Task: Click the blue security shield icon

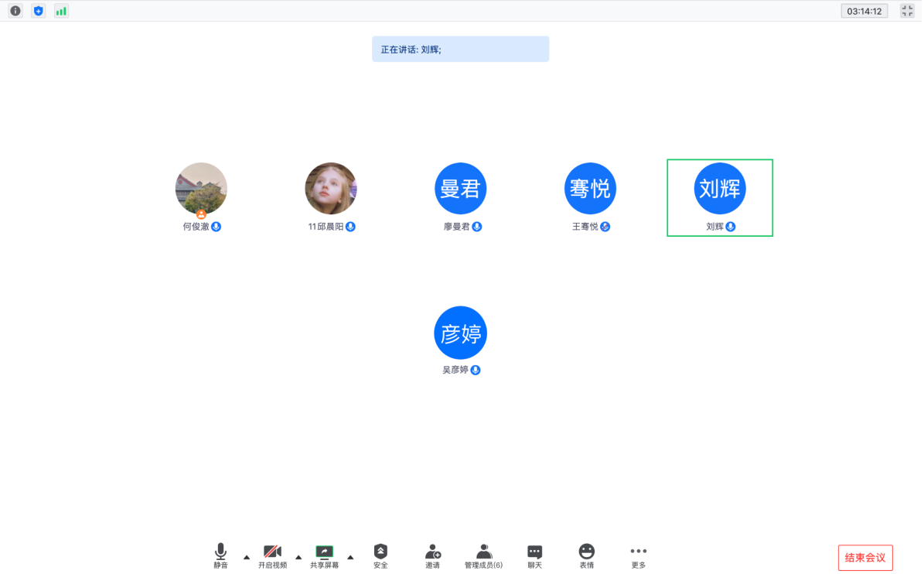Action: coord(38,11)
